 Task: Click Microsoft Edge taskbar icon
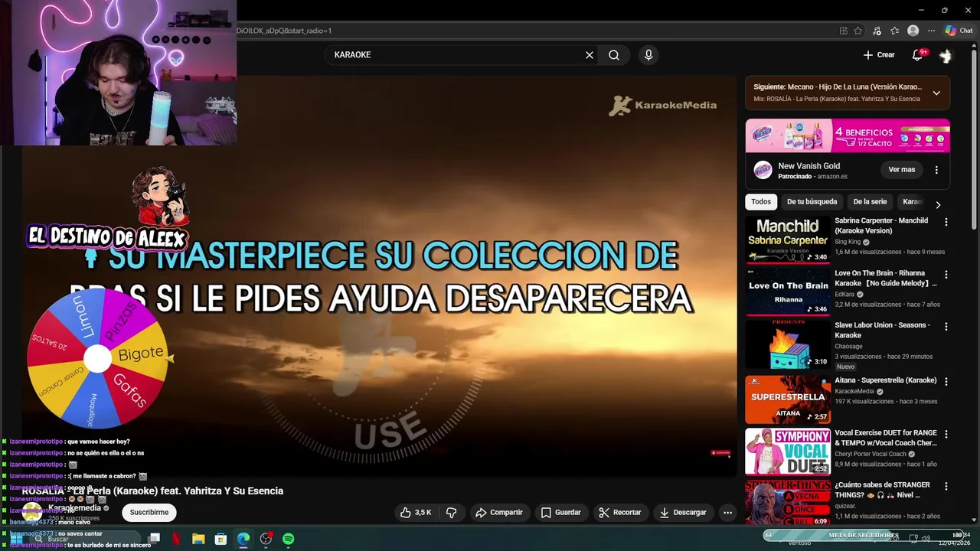tap(243, 539)
